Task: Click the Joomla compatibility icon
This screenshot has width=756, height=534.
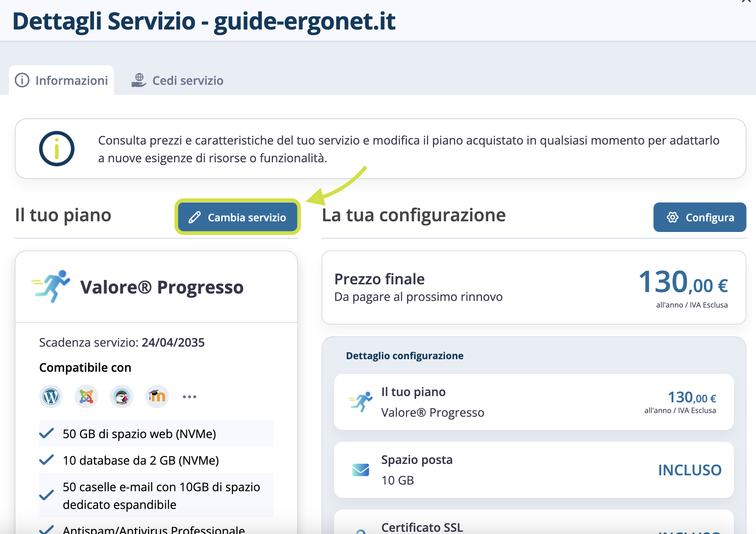Action: [86, 397]
